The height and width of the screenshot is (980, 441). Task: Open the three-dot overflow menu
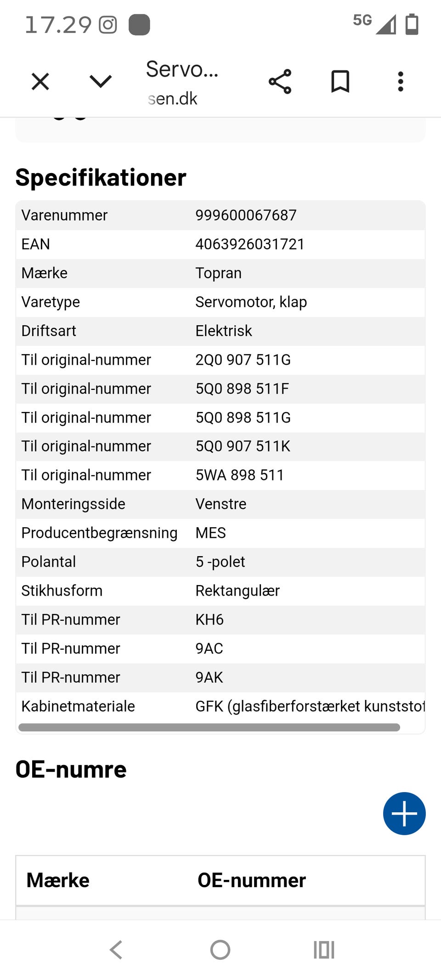(401, 82)
